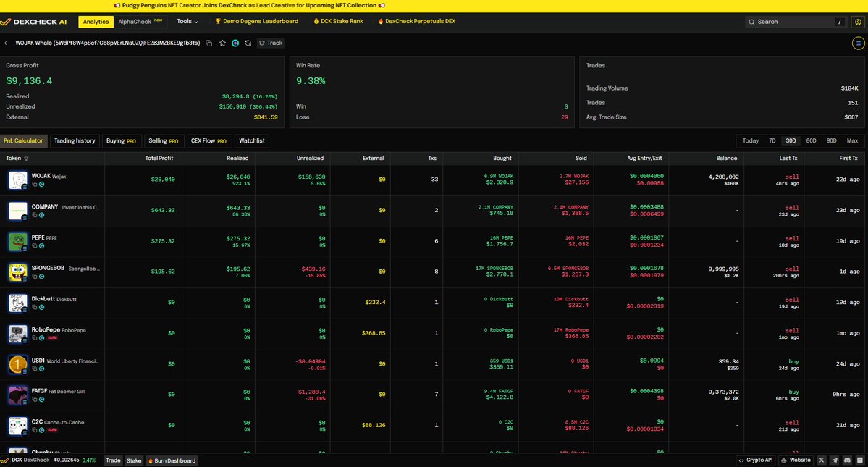Image resolution: width=868 pixels, height=467 pixels.
Task: Sort by Balance column header
Action: coord(726,159)
